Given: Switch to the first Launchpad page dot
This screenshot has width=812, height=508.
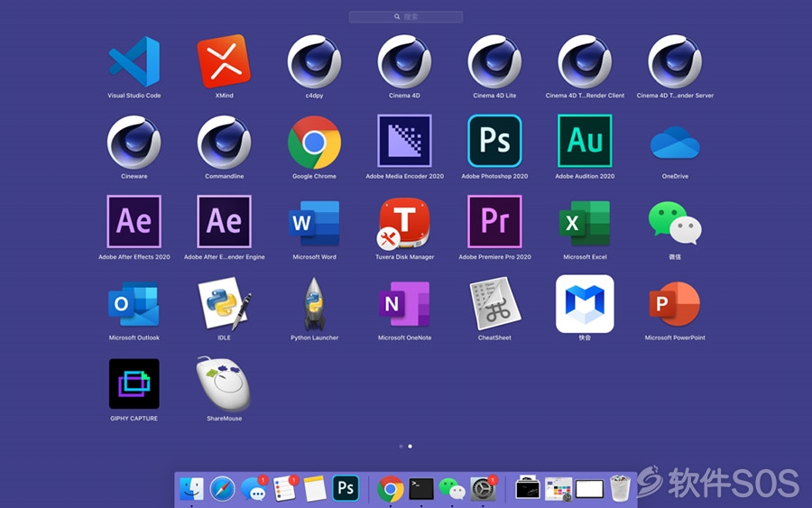Looking at the screenshot, I should 401,446.
